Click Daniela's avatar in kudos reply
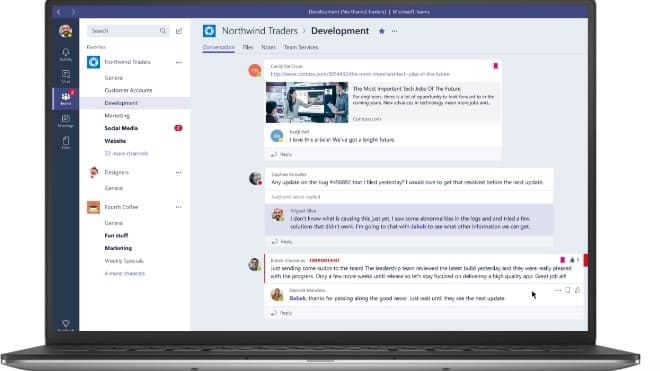Image resolution: width=660 pixels, height=371 pixels. (x=277, y=294)
